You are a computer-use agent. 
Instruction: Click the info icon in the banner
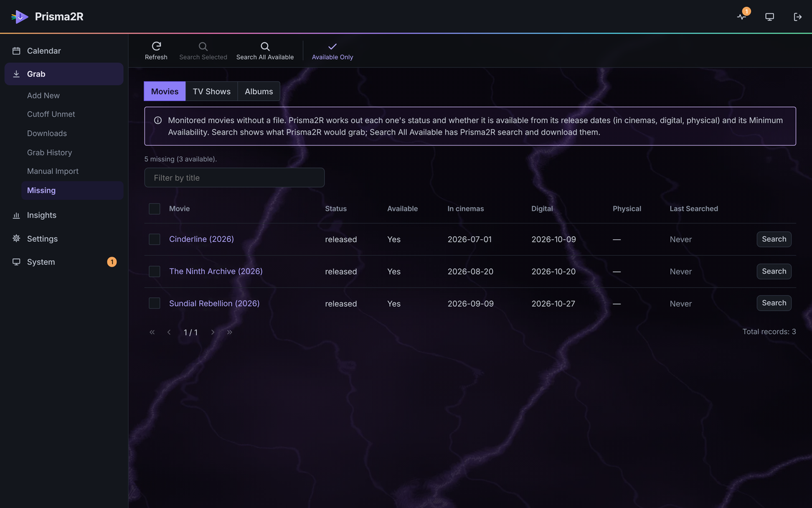(x=158, y=120)
